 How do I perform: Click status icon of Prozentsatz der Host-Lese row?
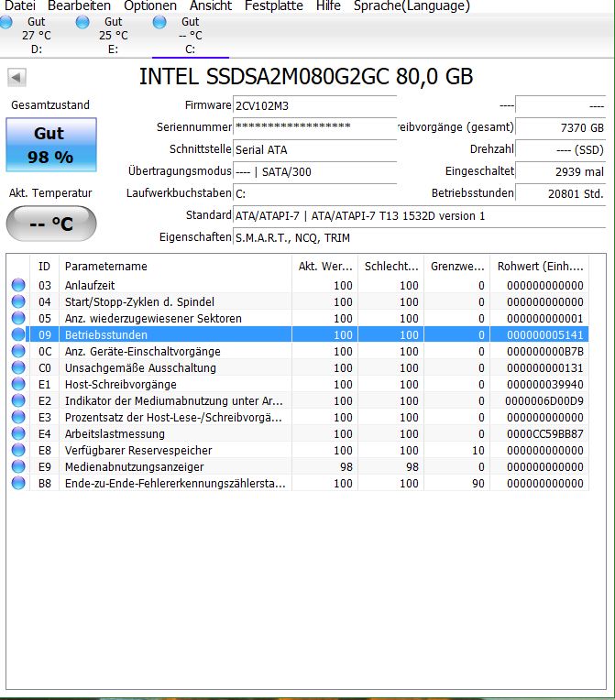18,417
